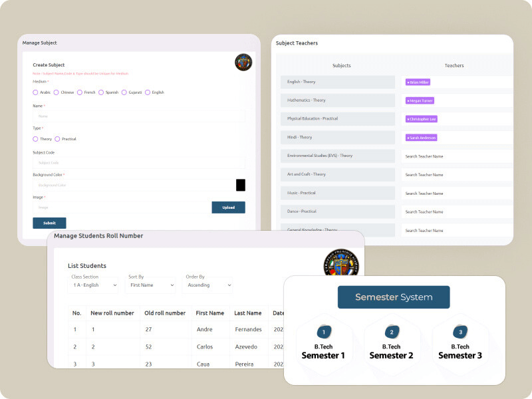Click the Upload image button
532x399 pixels.
(x=228, y=207)
